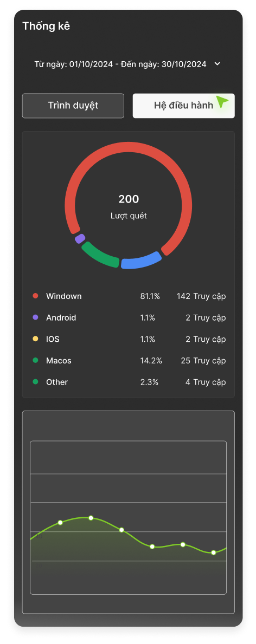Click the highest point on the line chart
Viewport: 256px width, 644px height.
click(x=91, y=518)
